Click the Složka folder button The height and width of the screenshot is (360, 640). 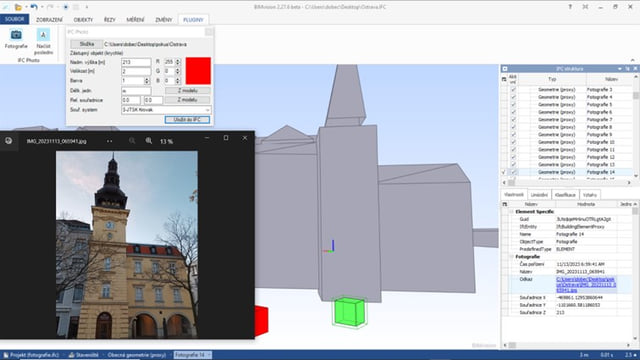(x=87, y=44)
